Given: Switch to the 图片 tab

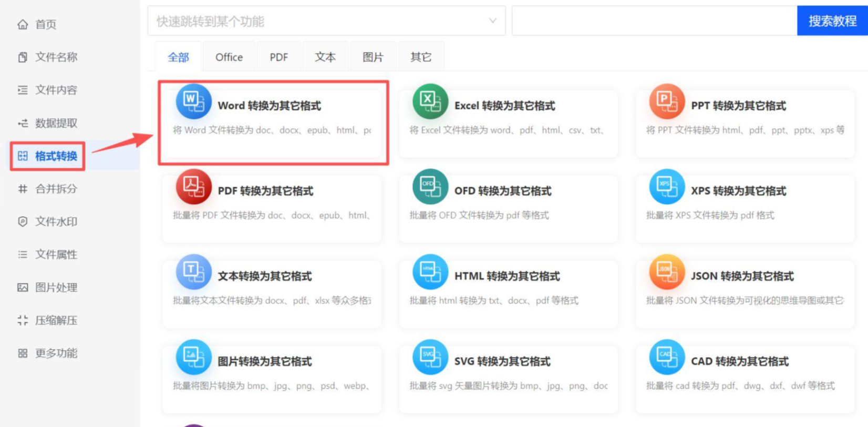Looking at the screenshot, I should (373, 57).
